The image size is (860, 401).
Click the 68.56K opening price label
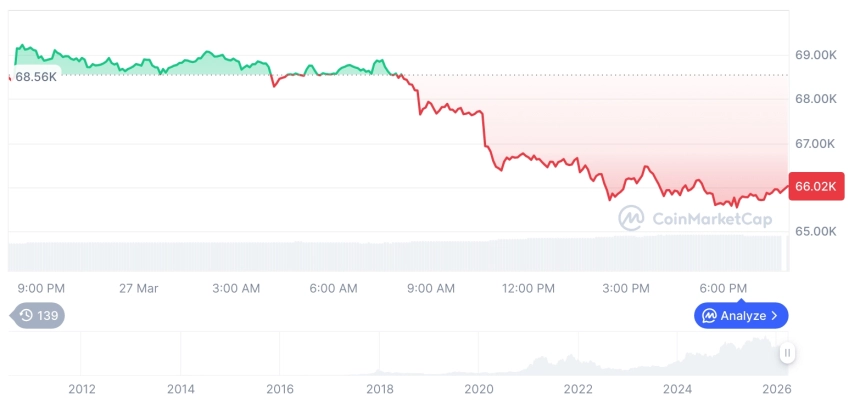click(36, 76)
